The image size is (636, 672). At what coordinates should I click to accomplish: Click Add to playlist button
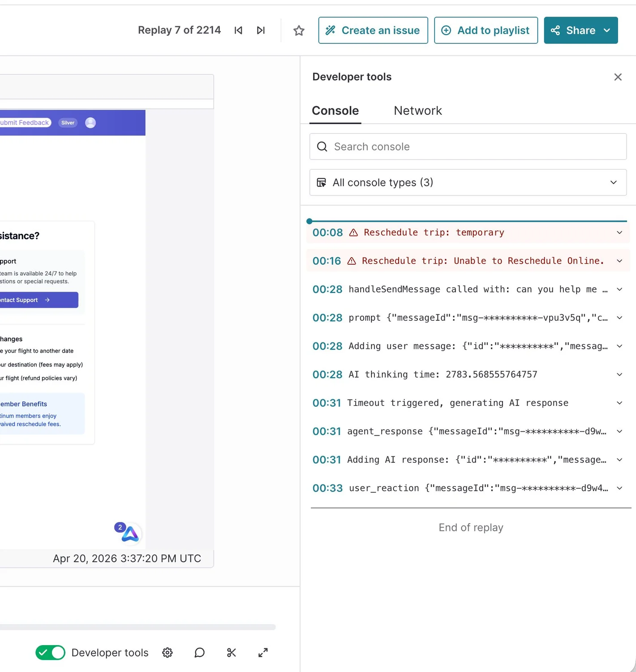coord(486,30)
